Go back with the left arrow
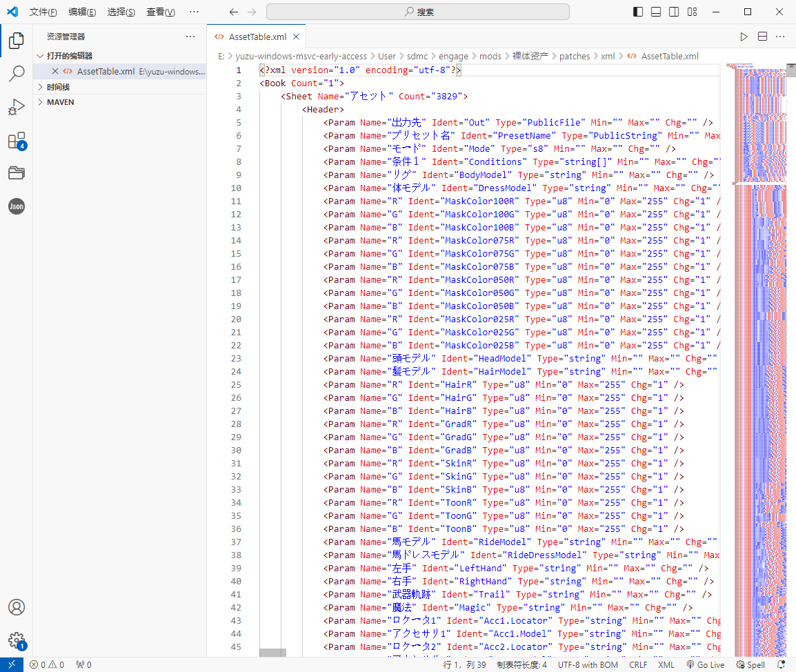 point(234,12)
